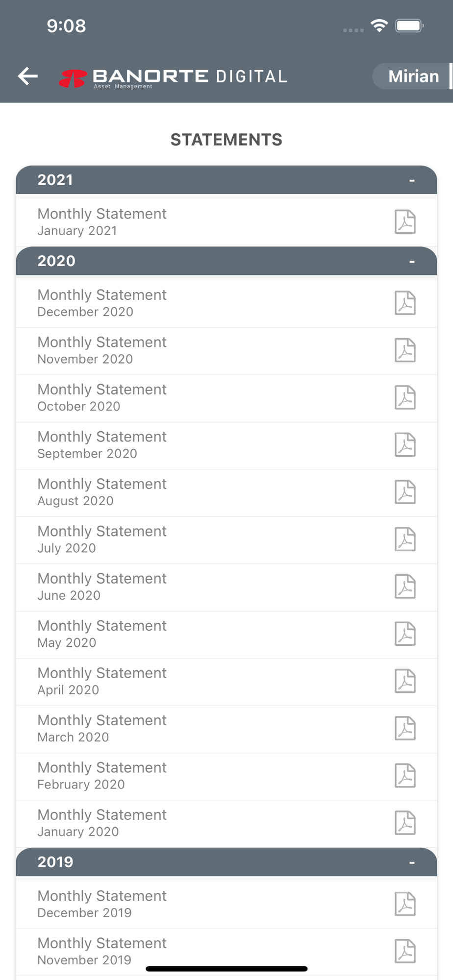The width and height of the screenshot is (453, 980).
Task: Open the Mirian user menu
Action: point(413,76)
